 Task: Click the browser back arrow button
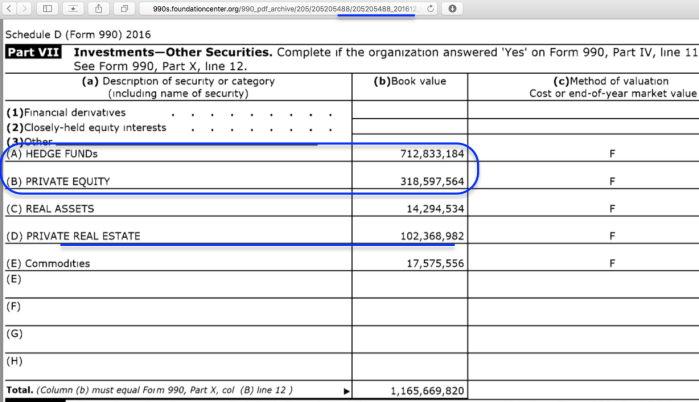point(7,8)
